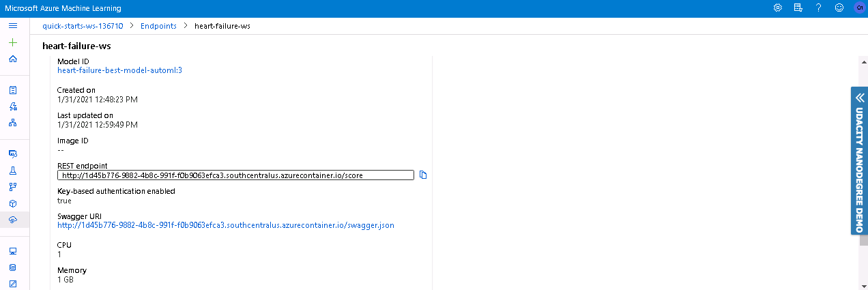Click inside the REST endpoint field
868x290 pixels.
click(x=235, y=175)
